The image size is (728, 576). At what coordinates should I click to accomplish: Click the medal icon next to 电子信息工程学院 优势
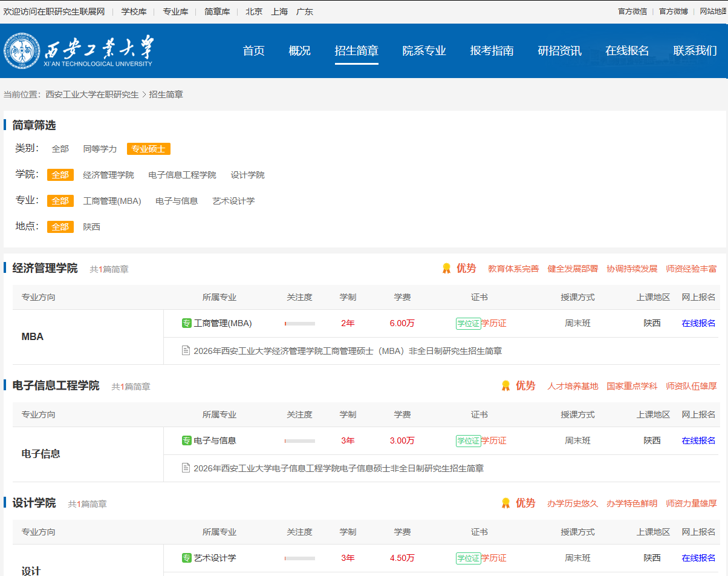coord(505,386)
